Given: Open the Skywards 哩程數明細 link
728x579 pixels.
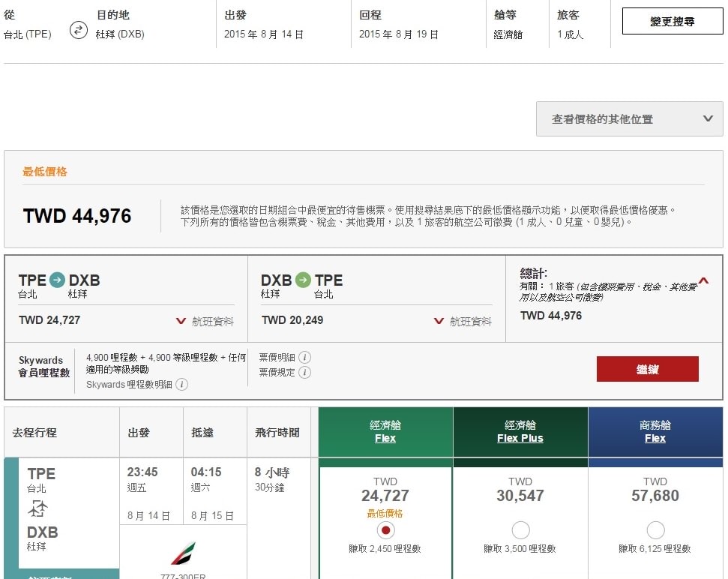Looking at the screenshot, I should [x=129, y=385].
